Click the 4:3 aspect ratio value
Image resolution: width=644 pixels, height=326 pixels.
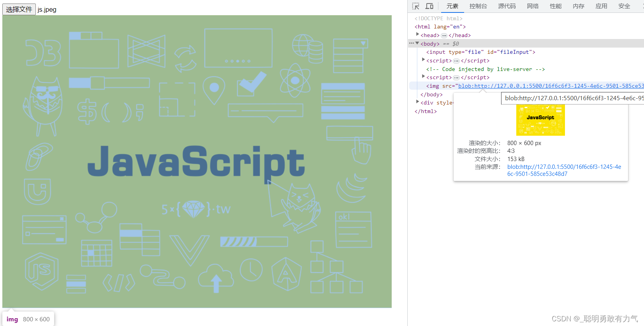pos(511,151)
